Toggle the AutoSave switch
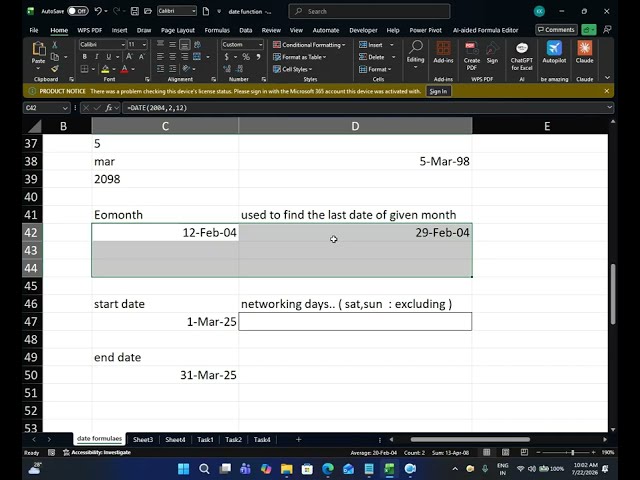This screenshot has height=480, width=640. click(x=78, y=11)
